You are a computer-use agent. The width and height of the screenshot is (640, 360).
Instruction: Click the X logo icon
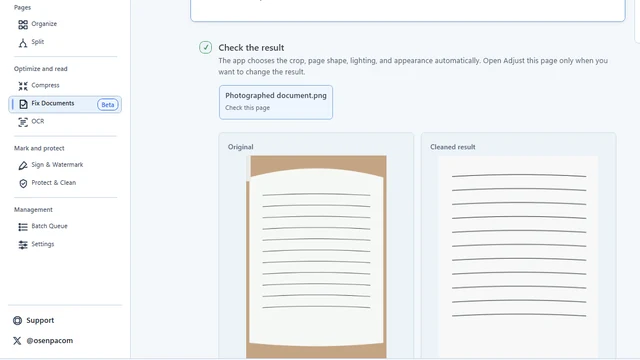pos(17,340)
